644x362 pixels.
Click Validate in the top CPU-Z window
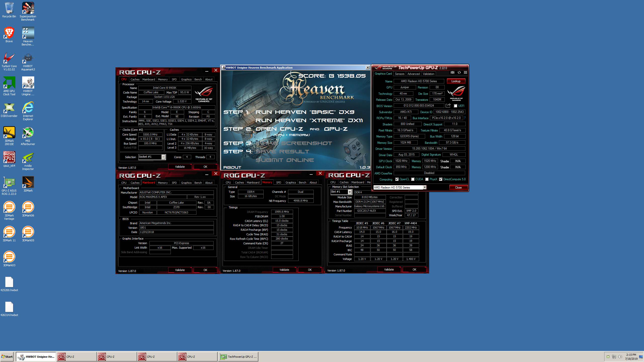(x=180, y=167)
